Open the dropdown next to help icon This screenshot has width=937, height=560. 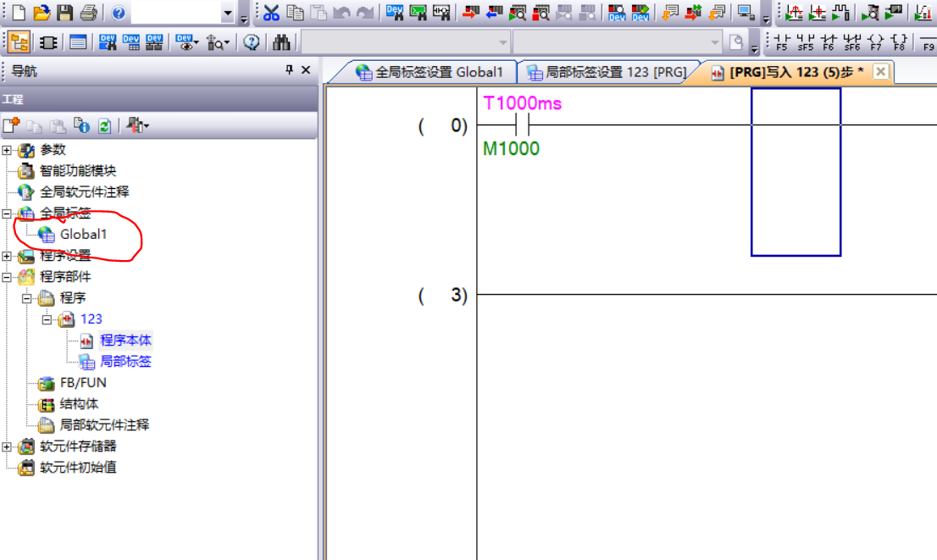point(227,14)
